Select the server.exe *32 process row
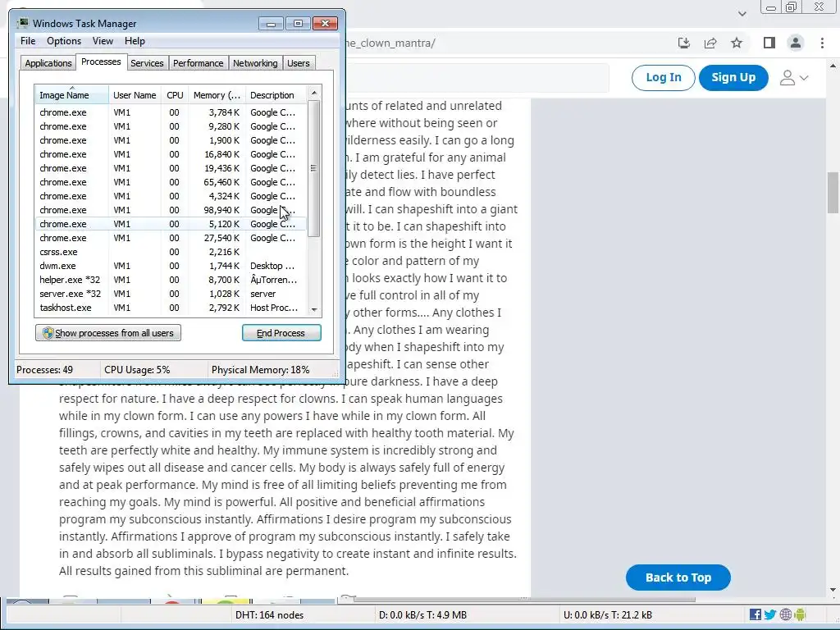 coord(171,294)
